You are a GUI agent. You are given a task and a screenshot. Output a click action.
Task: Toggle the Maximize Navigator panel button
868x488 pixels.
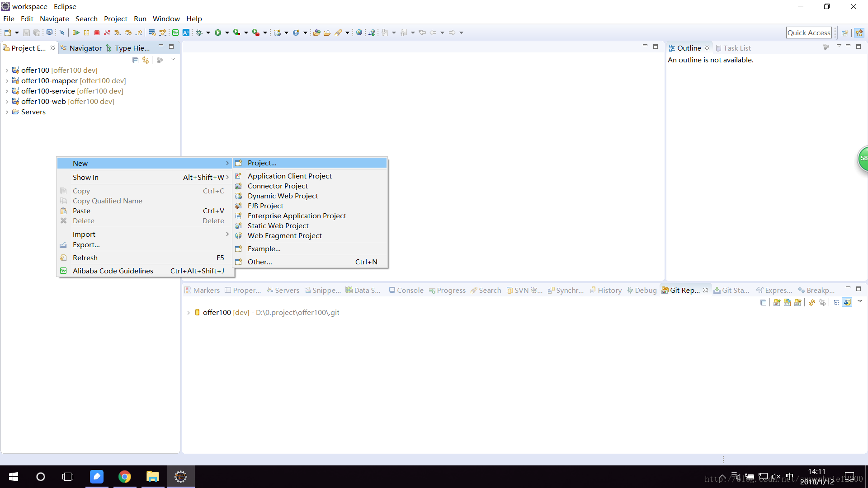pyautogui.click(x=172, y=47)
